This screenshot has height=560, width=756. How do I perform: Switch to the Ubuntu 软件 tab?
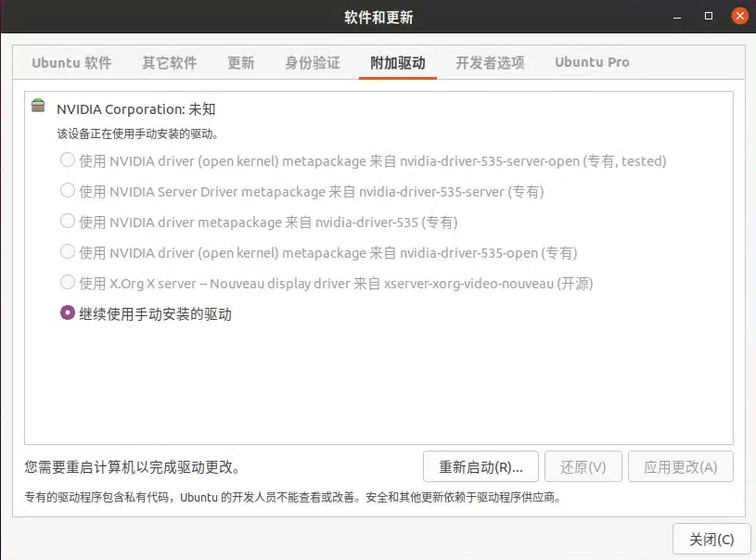[71, 63]
